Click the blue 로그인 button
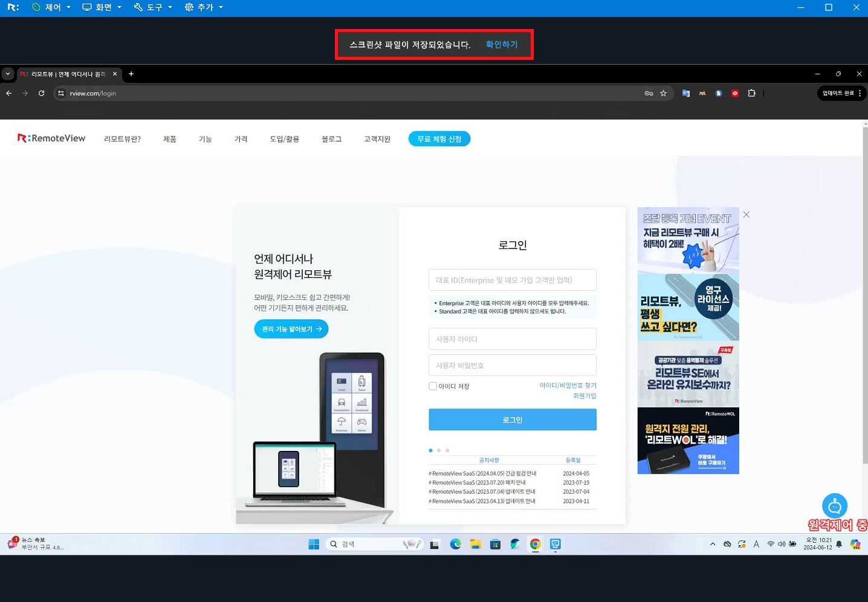This screenshot has height=602, width=868. (x=513, y=419)
